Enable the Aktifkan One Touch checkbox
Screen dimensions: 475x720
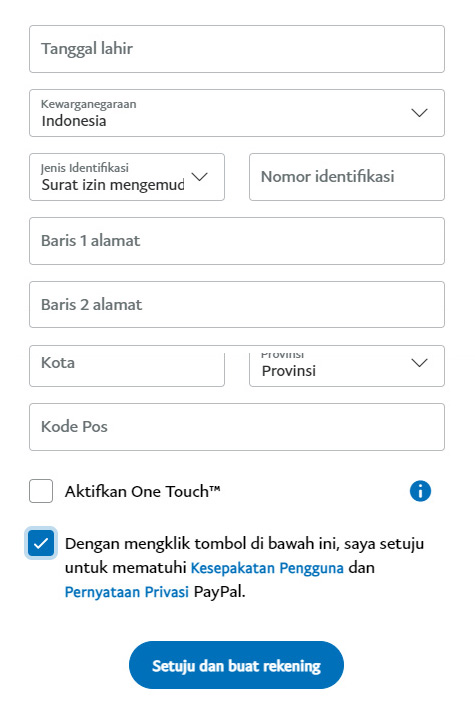click(41, 491)
